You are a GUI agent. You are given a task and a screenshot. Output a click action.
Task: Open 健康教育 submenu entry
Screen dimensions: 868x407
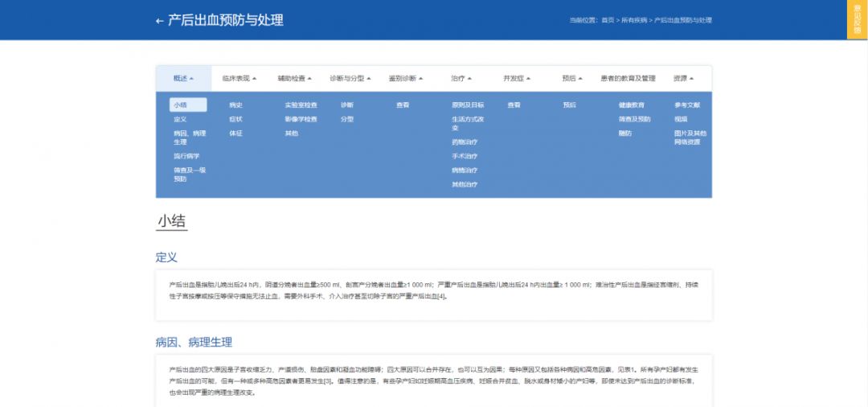(x=632, y=105)
